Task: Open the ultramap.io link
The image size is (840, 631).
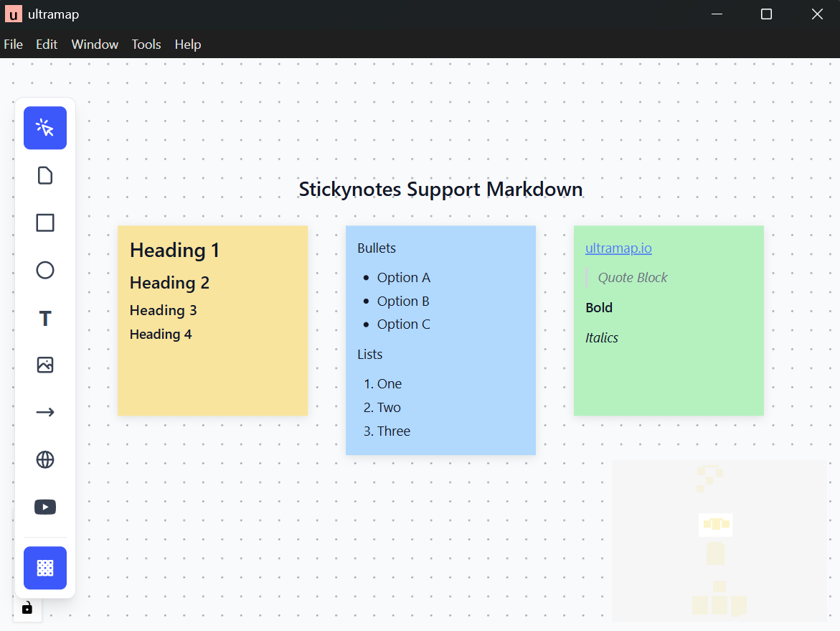Action: pyautogui.click(x=618, y=248)
